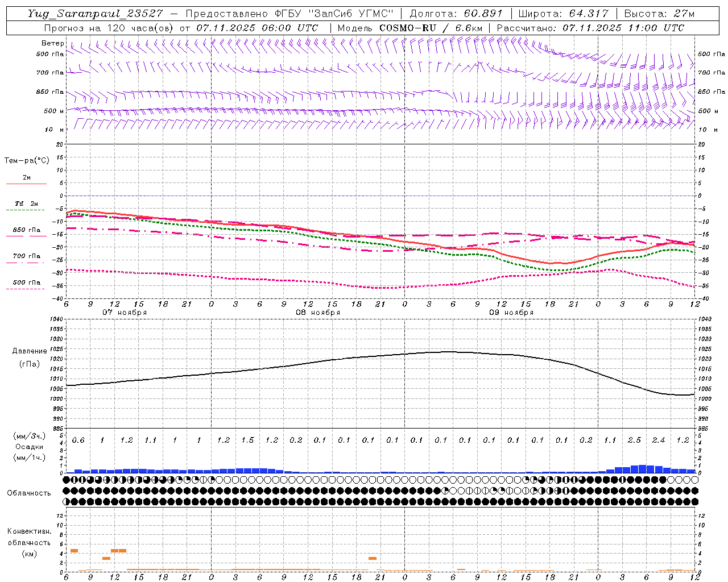
Task: Click the 'Широта: 64.317' latitude value
Action: pyautogui.click(x=564, y=14)
